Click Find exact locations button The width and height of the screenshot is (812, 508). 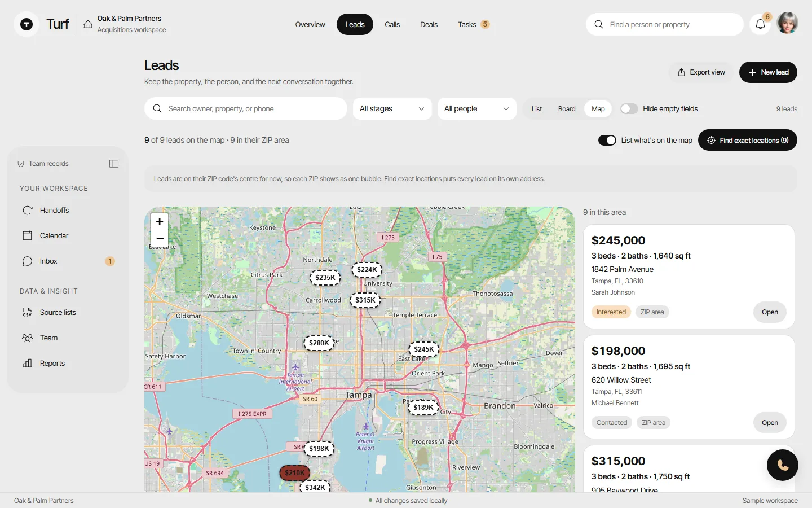[748, 141]
